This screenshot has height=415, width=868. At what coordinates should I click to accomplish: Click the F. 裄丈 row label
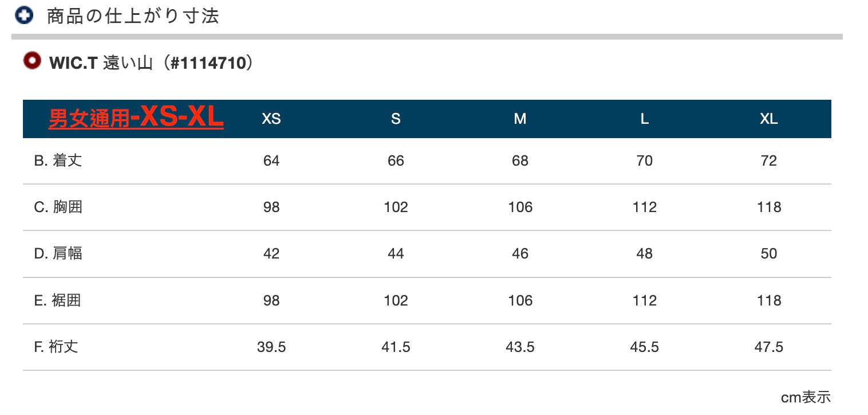coord(56,347)
